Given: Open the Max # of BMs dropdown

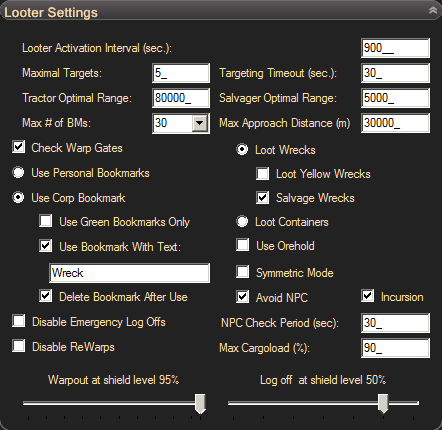Looking at the screenshot, I should tap(200, 123).
